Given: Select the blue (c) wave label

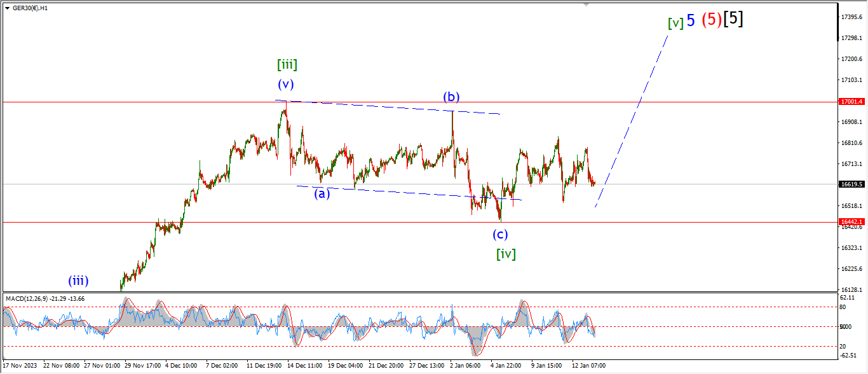Looking at the screenshot, I should click(500, 234).
